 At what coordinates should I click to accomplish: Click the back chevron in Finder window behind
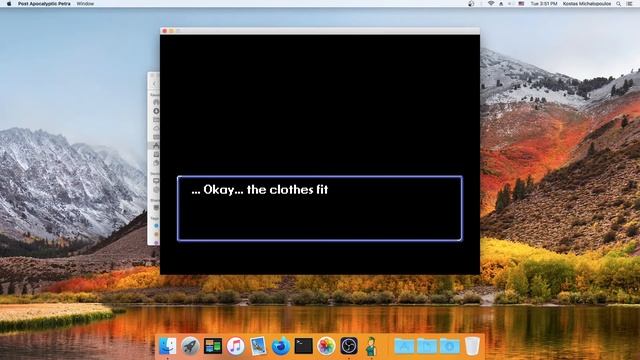click(x=154, y=84)
